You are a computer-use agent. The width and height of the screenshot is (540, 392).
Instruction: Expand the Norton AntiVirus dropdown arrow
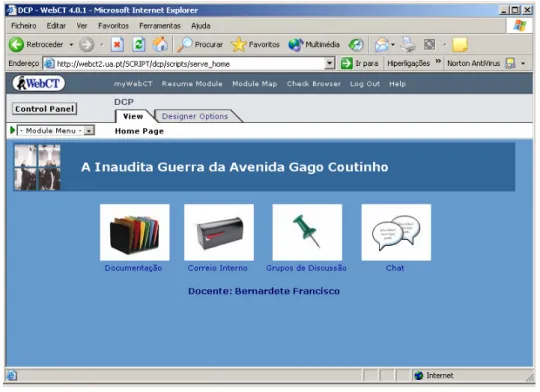523,64
